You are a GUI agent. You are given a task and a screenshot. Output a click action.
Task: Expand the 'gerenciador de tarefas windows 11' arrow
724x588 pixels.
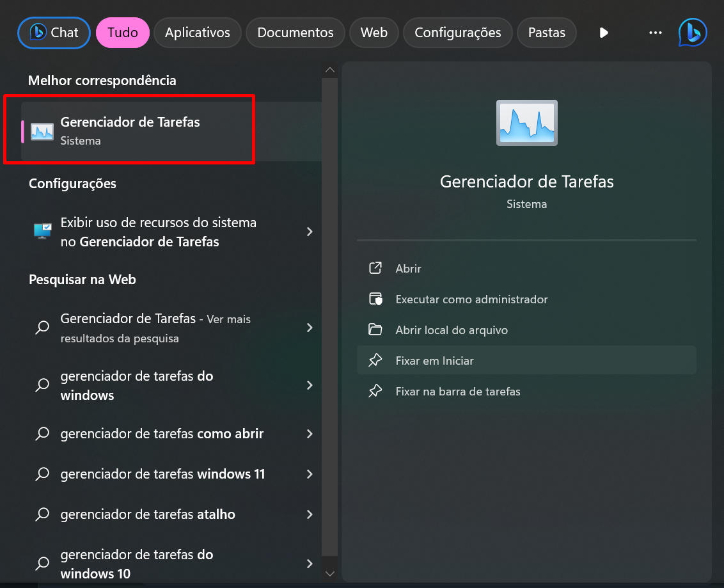click(310, 474)
